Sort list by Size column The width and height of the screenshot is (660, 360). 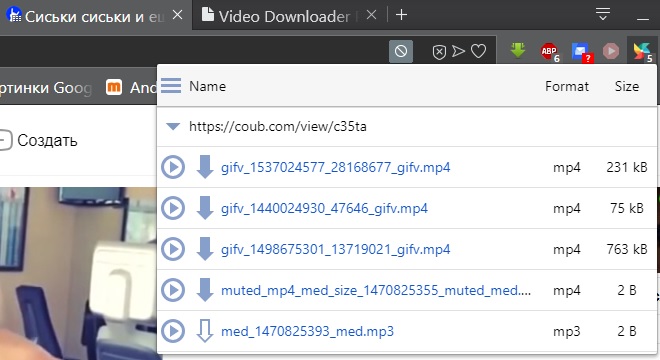[x=627, y=86]
